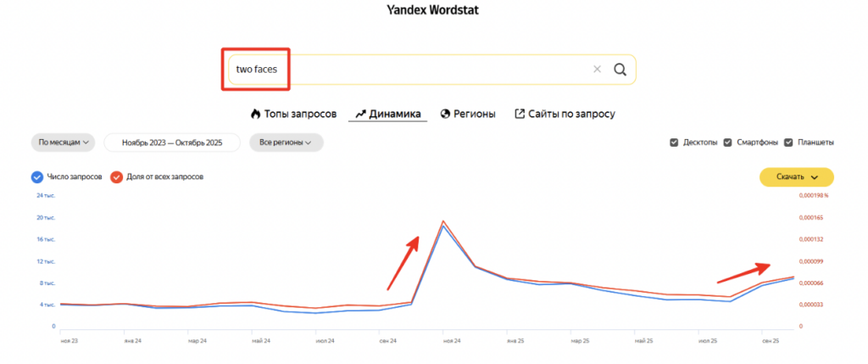The height and width of the screenshot is (364, 868).
Task: Open the По месяцам period dropdown
Action: point(63,143)
